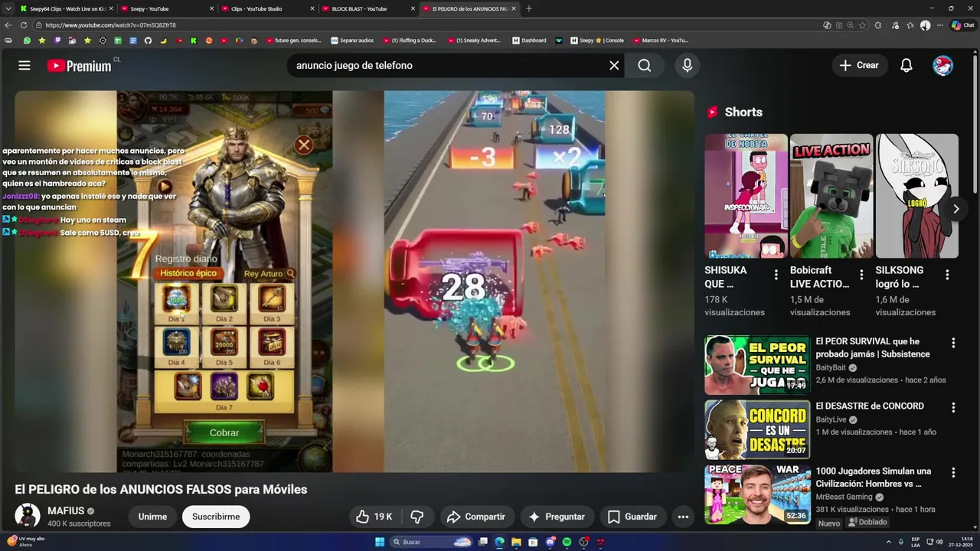
Task: Open YouTube notifications bell
Action: tap(906, 66)
